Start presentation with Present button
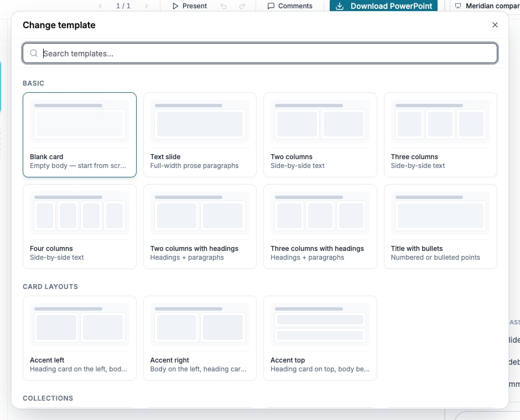 (x=190, y=6)
